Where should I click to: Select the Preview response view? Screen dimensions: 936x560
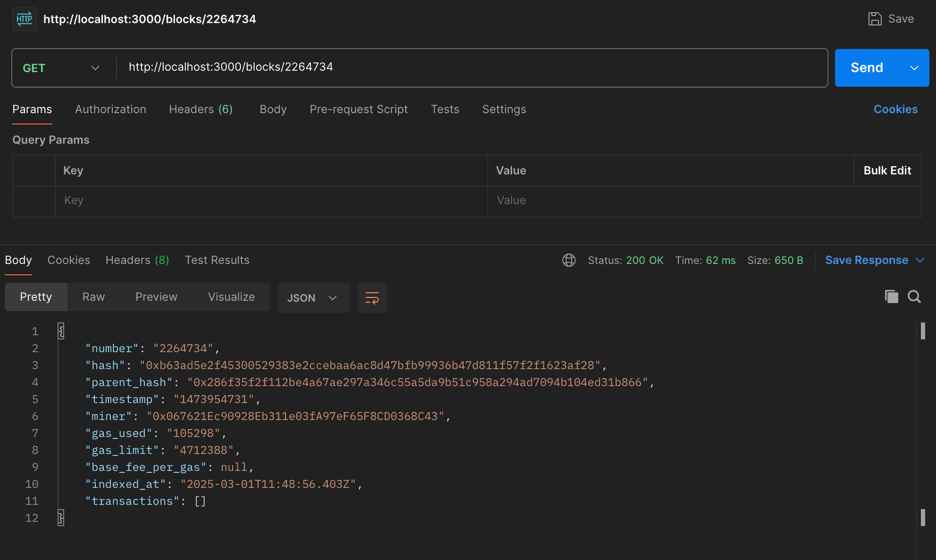156,297
